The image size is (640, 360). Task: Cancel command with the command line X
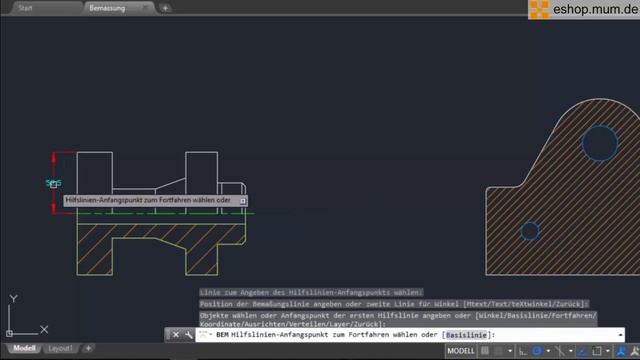pyautogui.click(x=176, y=335)
